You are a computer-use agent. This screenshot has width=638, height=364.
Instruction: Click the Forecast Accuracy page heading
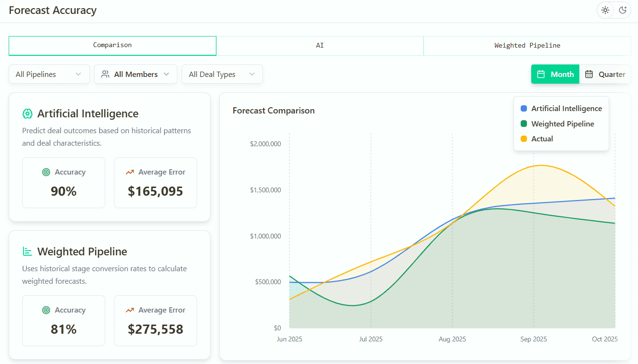click(x=53, y=10)
